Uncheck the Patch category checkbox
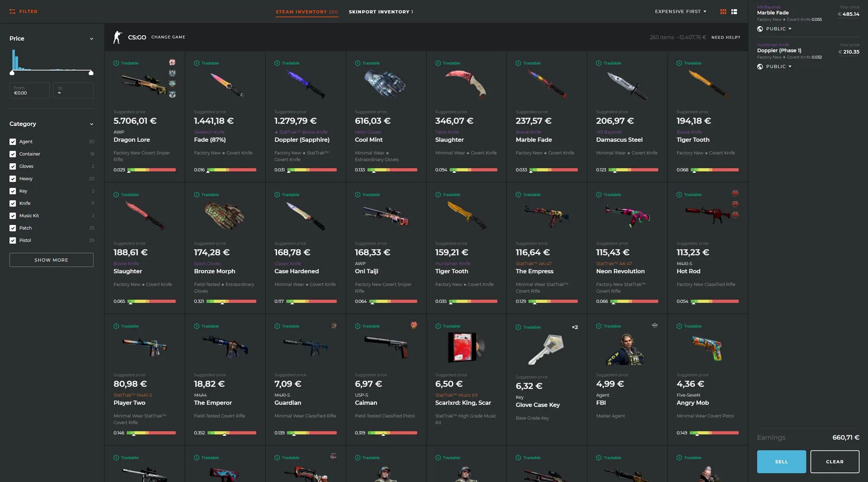 coord(13,228)
